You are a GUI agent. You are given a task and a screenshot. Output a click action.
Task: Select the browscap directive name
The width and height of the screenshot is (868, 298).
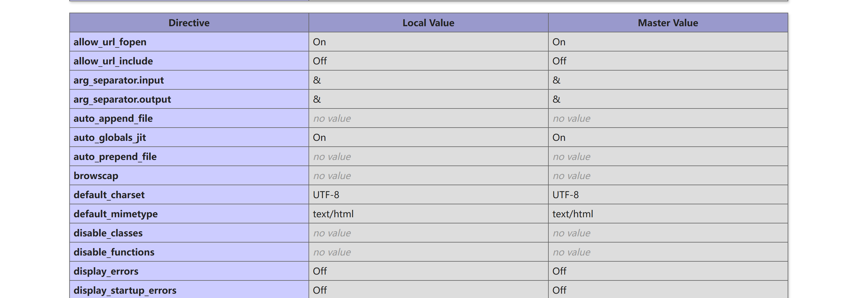(x=96, y=176)
